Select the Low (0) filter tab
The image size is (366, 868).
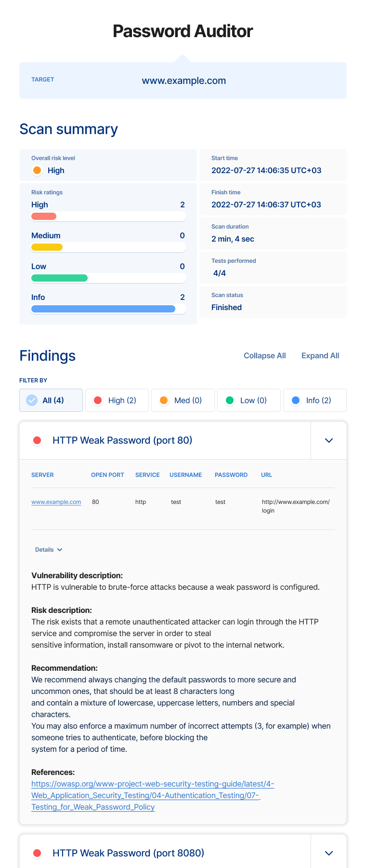pos(248,400)
